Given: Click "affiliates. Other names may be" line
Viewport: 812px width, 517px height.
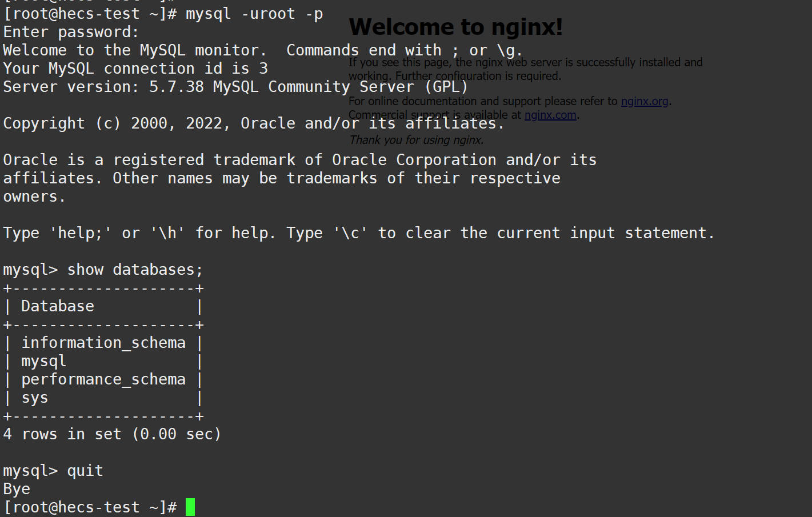Looking at the screenshot, I should pyautogui.click(x=282, y=178).
